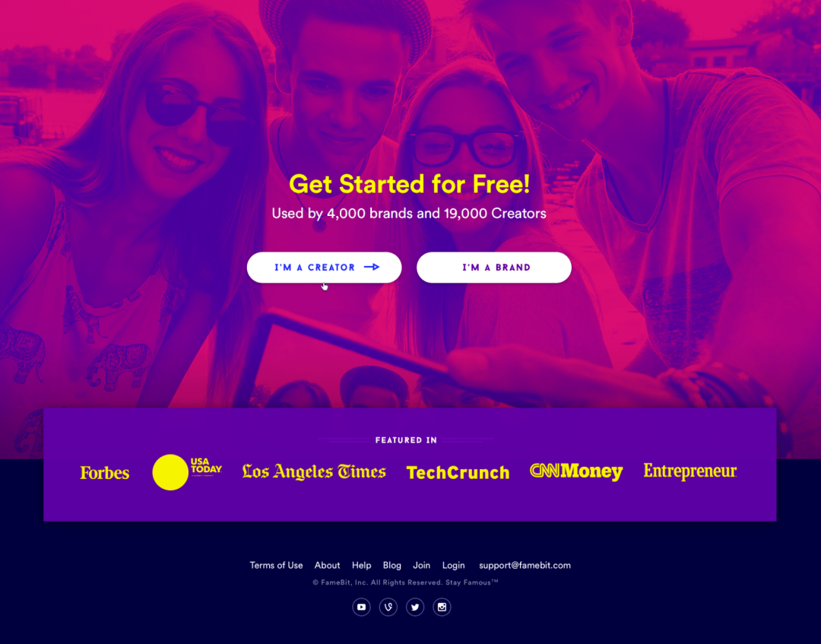Click the support@famebit.com email link

pos(525,566)
